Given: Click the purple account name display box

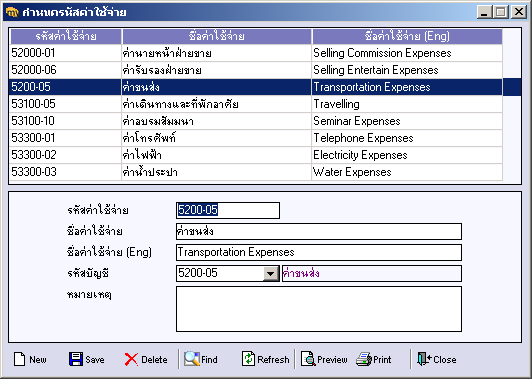Looking at the screenshot, I should tap(372, 273).
